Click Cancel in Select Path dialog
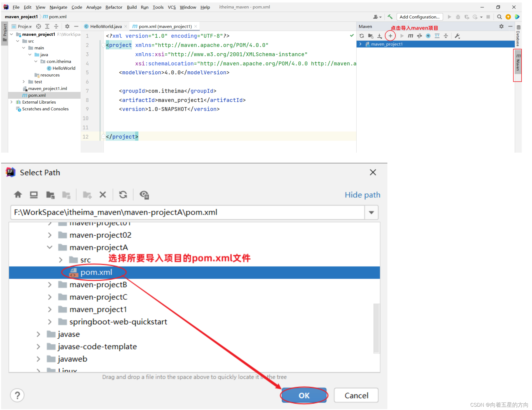Viewport: 532px width, 410px height. [x=356, y=396]
